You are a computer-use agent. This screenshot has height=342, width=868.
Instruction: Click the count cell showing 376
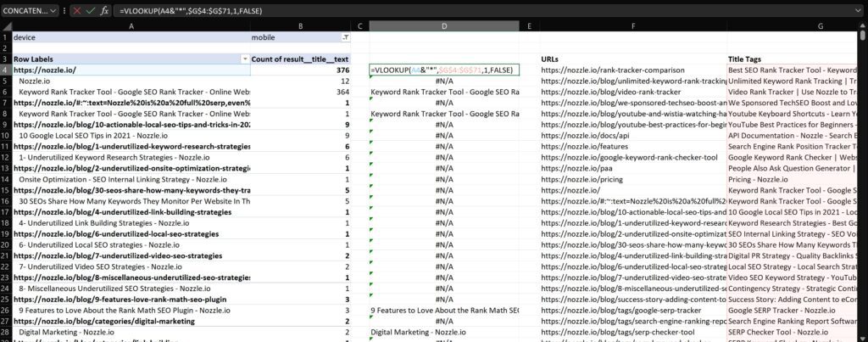tap(301, 70)
